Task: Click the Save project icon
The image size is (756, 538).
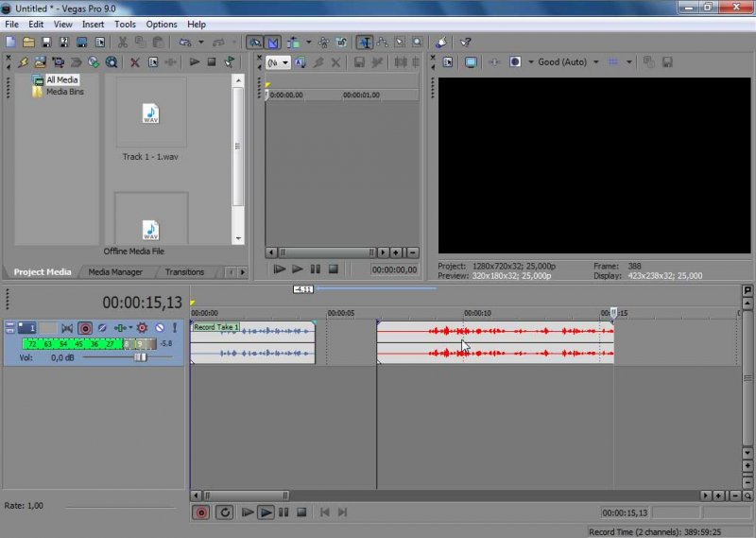Action: (x=46, y=43)
